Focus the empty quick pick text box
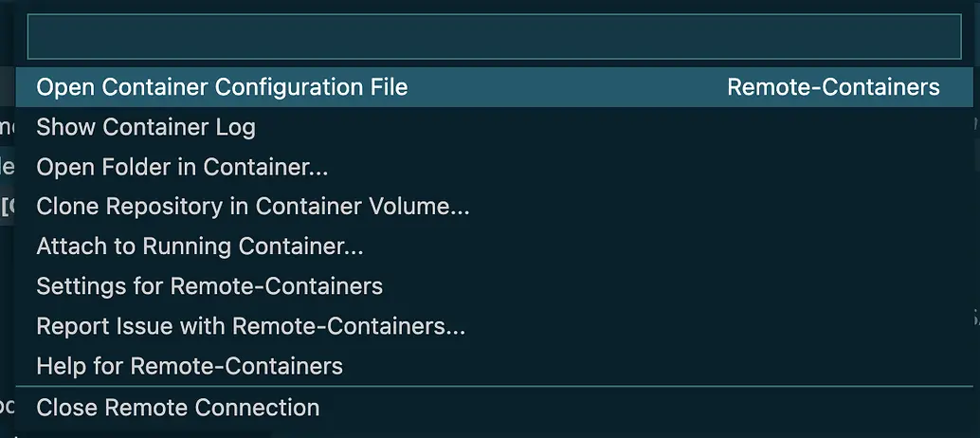 coord(494,37)
